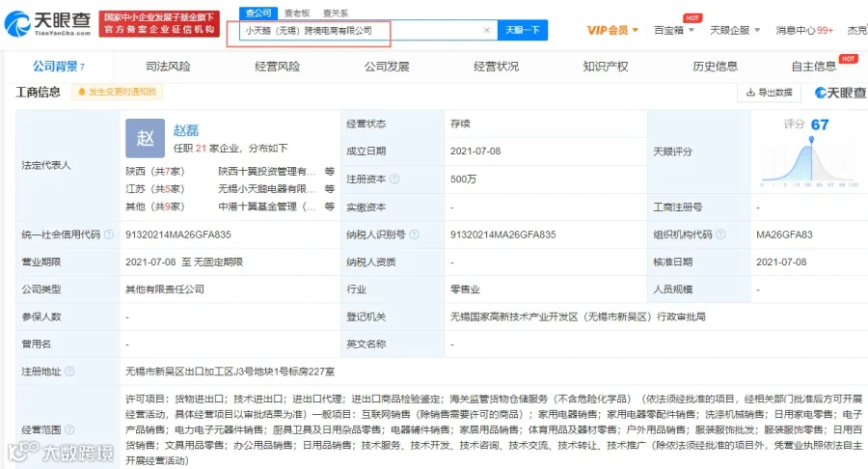
Task: Click the 导出数据 export button
Action: point(770,93)
